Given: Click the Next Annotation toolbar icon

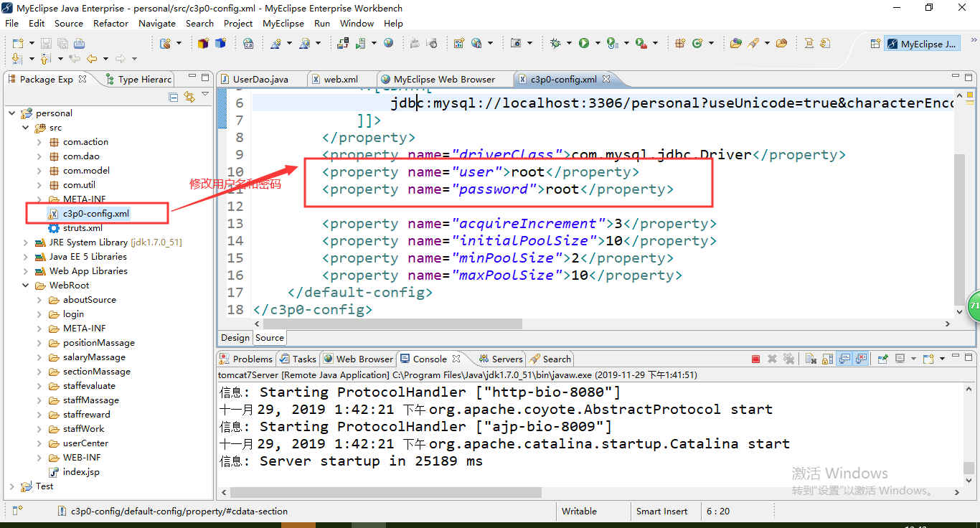Looking at the screenshot, I should [16, 59].
